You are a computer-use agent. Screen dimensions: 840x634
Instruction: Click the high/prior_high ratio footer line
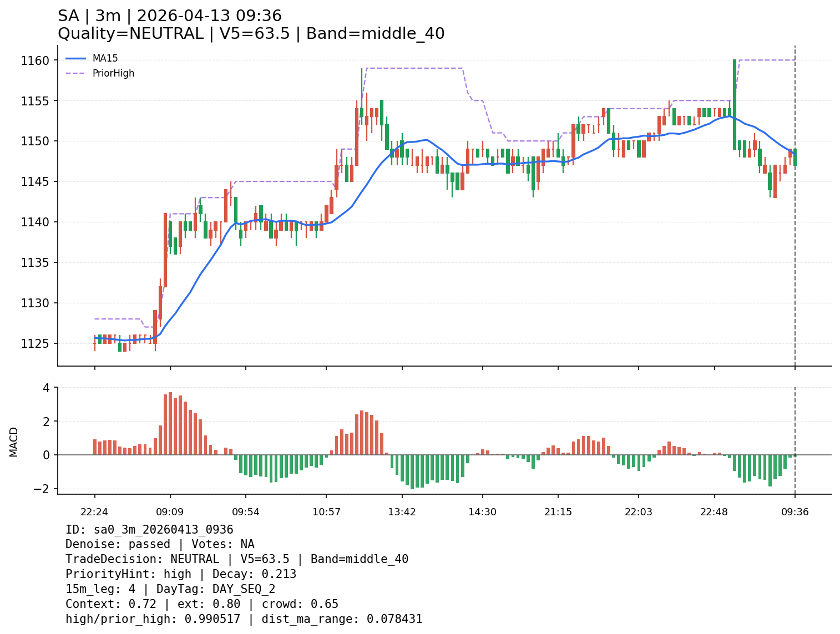[244, 619]
